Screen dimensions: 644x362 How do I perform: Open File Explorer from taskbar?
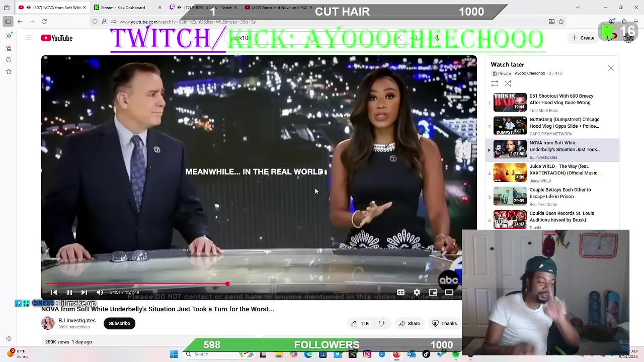pos(278,354)
